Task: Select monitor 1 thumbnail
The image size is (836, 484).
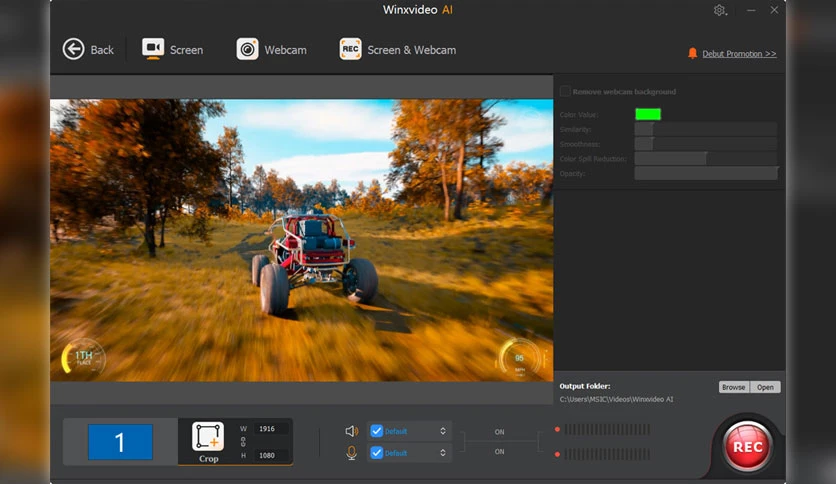Action: (120, 442)
